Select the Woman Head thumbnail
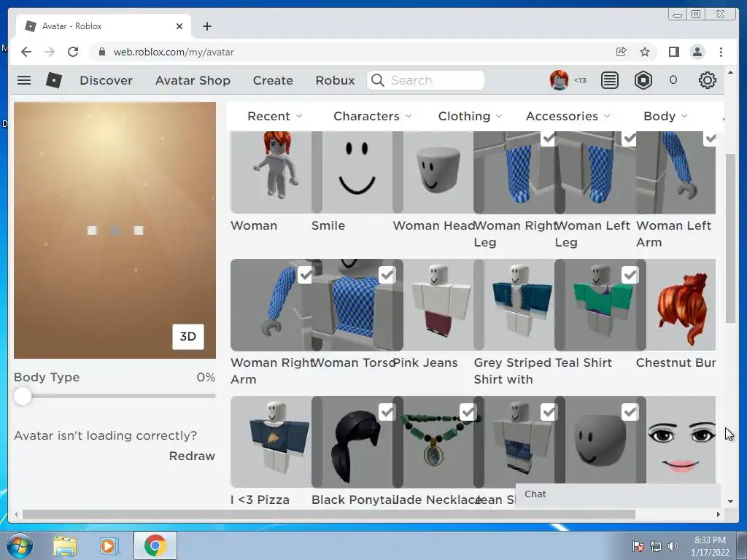 pyautogui.click(x=438, y=172)
